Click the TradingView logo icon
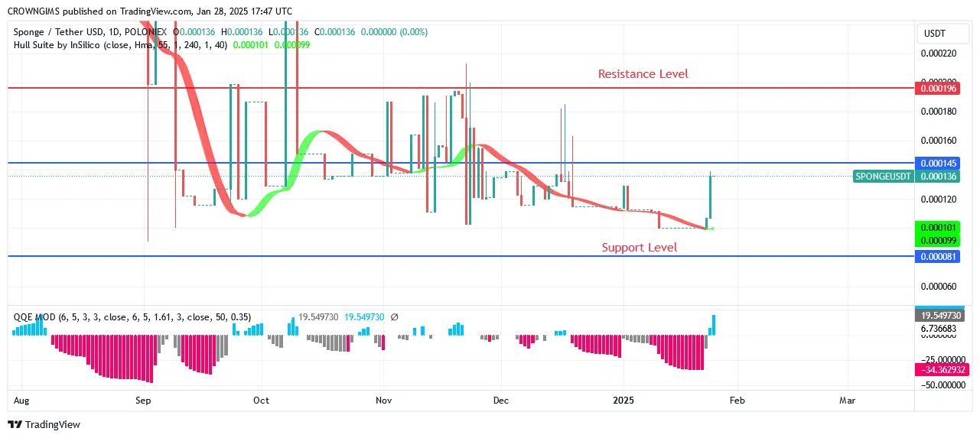The height and width of the screenshot is (438, 980). point(15,424)
